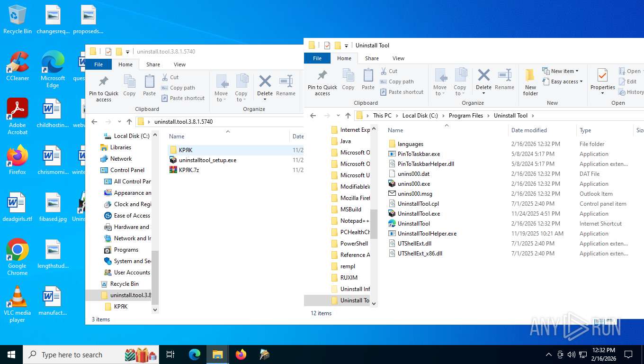Select unins000.exe in file list
644x364 pixels.
click(x=413, y=184)
